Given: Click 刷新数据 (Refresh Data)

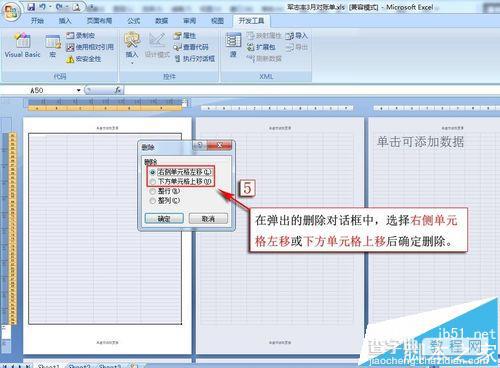Looking at the screenshot, I should point(264,59).
